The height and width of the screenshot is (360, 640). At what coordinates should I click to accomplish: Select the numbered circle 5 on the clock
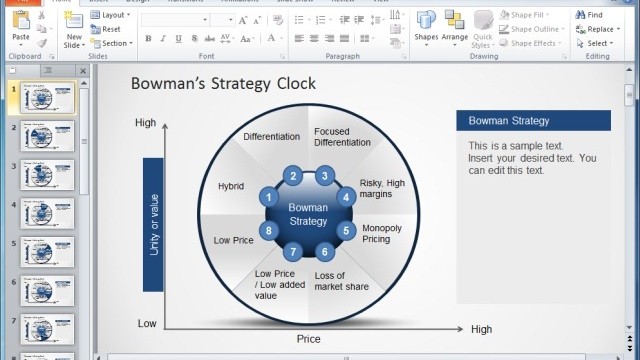(x=346, y=231)
